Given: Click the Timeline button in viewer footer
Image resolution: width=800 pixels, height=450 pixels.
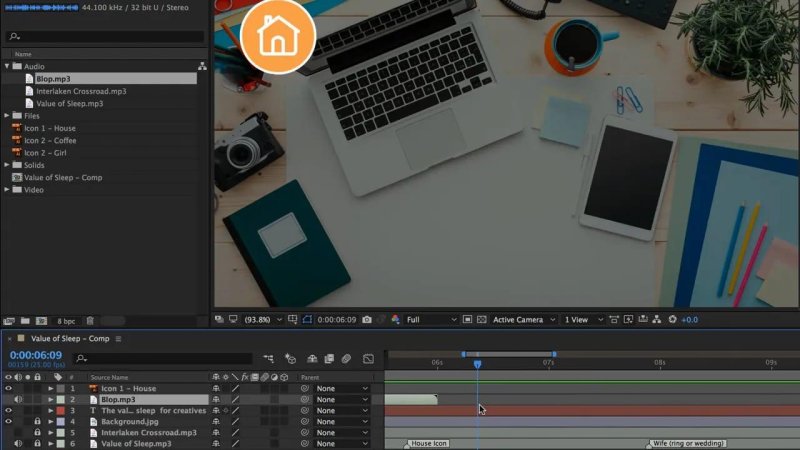Looking at the screenshot, I should point(643,319).
